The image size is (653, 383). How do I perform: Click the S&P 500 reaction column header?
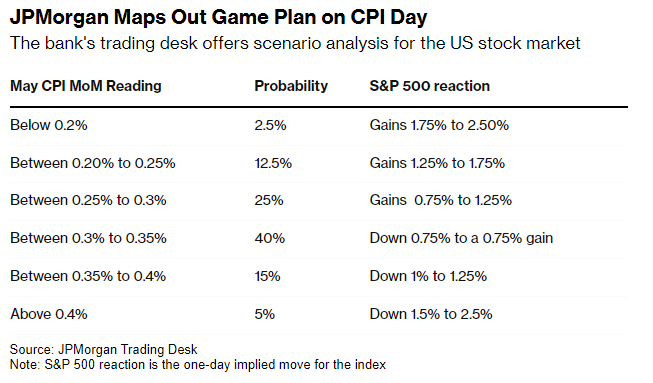click(x=429, y=86)
